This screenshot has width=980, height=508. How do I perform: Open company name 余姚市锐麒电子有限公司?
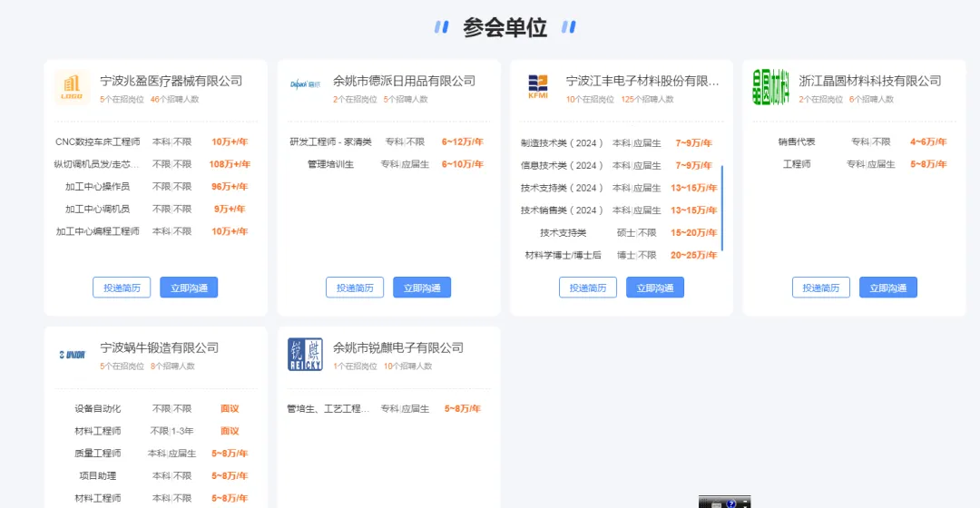398,347
